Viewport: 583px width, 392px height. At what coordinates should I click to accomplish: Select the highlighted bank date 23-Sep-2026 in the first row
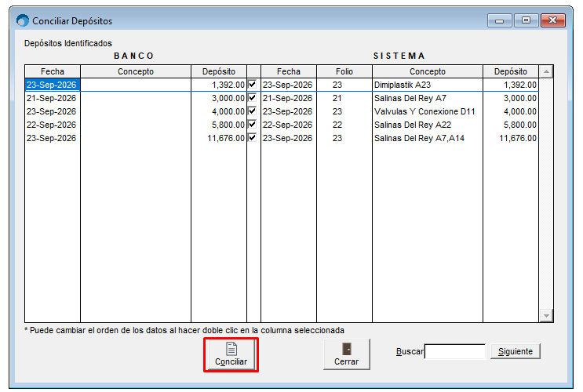click(x=52, y=85)
